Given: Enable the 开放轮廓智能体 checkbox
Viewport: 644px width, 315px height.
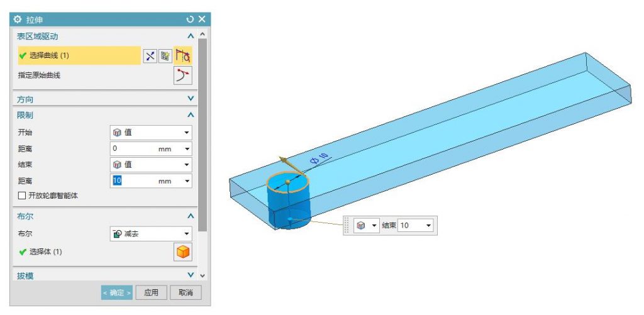Looking at the screenshot, I should [x=22, y=196].
